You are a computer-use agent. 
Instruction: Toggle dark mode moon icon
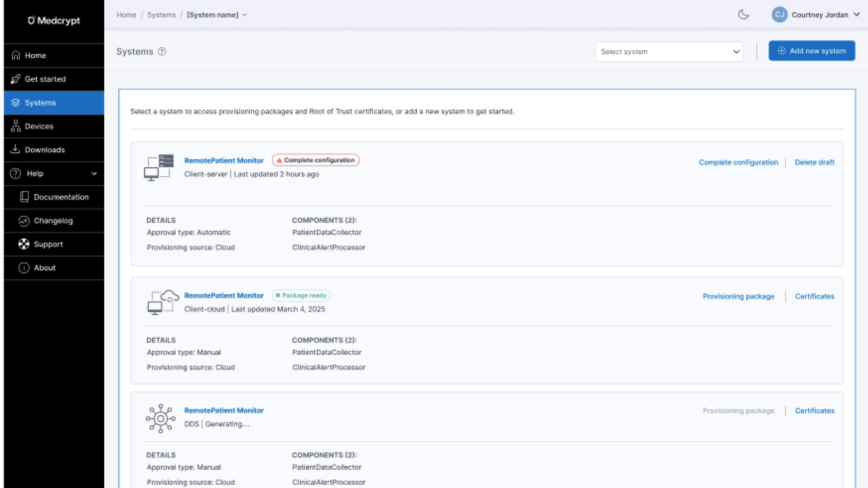click(x=743, y=15)
